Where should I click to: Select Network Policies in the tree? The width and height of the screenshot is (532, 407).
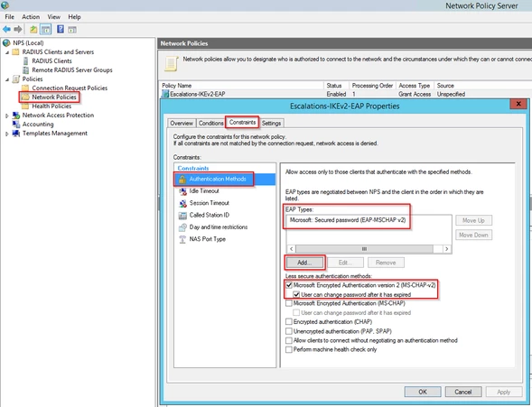click(x=54, y=97)
